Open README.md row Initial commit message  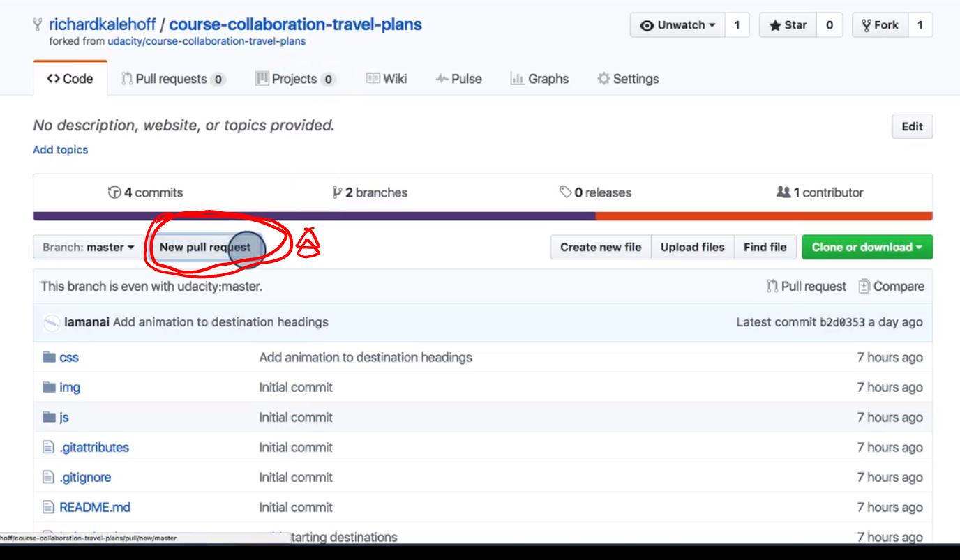[296, 508]
